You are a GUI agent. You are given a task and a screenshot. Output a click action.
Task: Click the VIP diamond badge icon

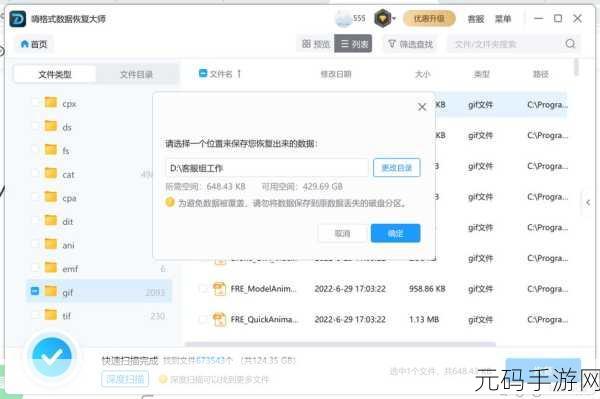click(382, 18)
